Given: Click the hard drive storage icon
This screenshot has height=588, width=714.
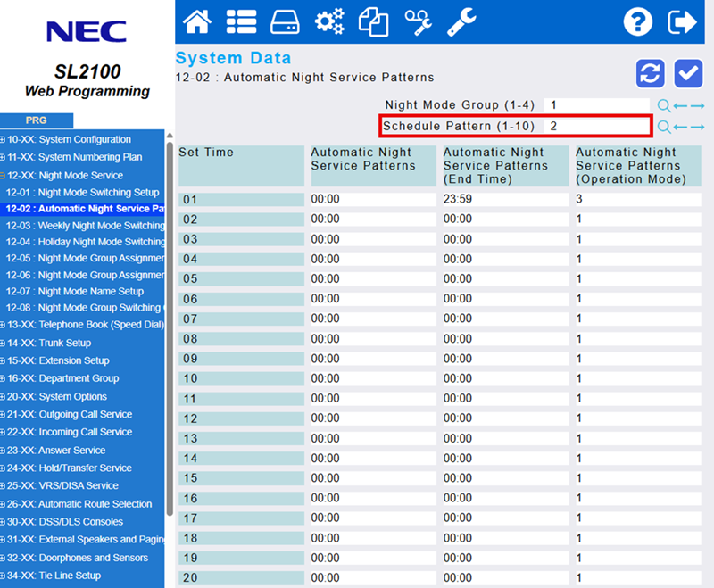Looking at the screenshot, I should pos(285,21).
